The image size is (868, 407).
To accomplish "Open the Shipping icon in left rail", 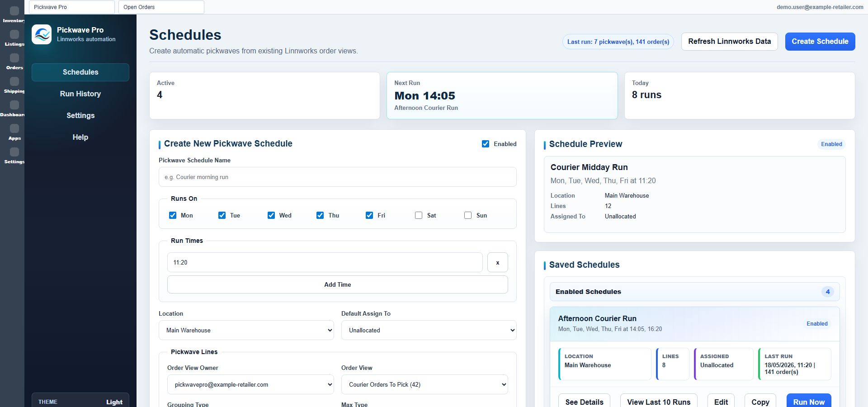I will coord(14,81).
